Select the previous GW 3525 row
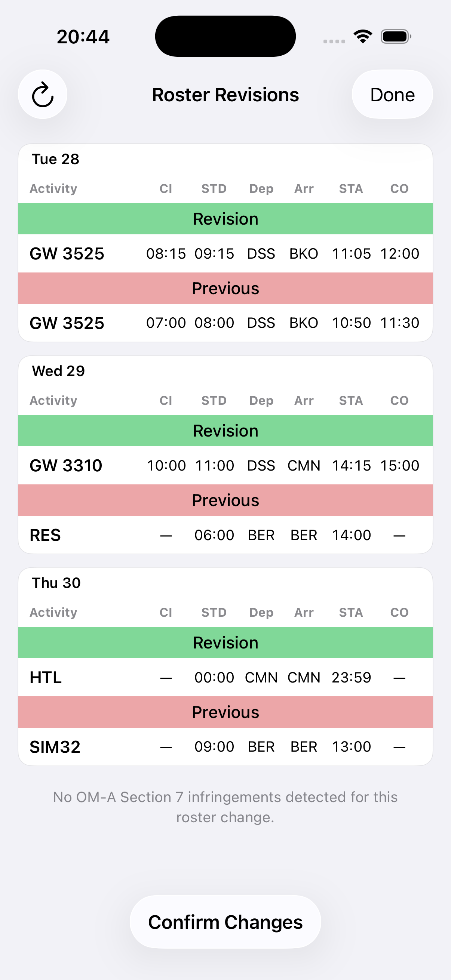This screenshot has width=451, height=980. click(x=225, y=323)
